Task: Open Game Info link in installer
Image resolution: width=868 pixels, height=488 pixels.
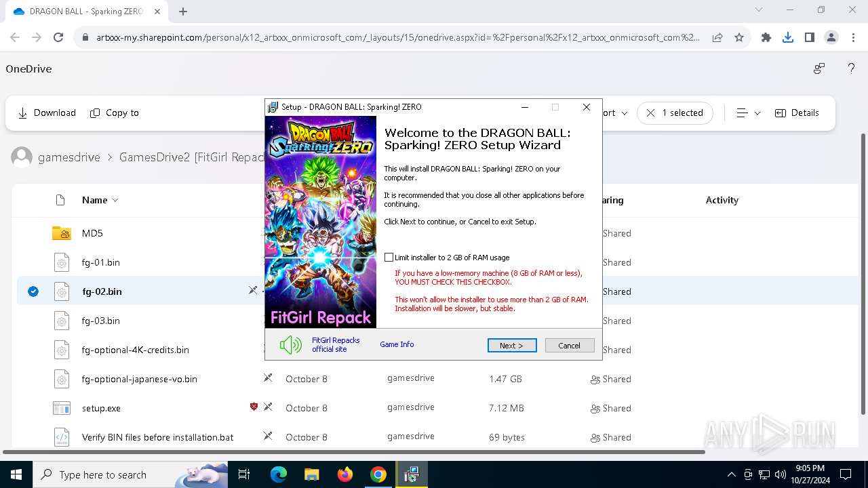Action: [x=397, y=344]
